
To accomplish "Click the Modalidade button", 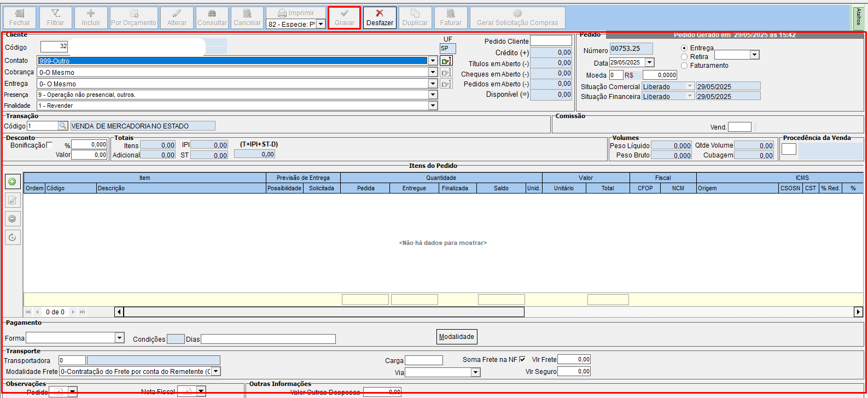I will coord(457,337).
